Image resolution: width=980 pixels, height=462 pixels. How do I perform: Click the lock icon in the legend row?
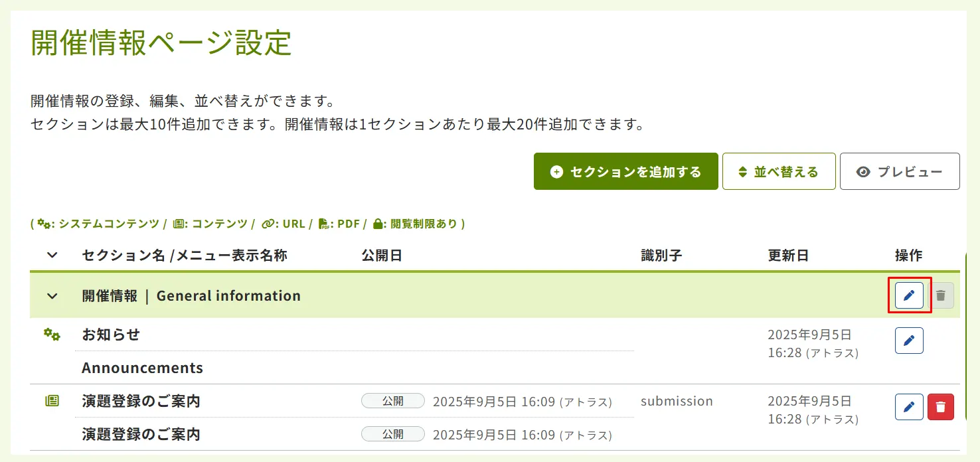click(x=376, y=224)
